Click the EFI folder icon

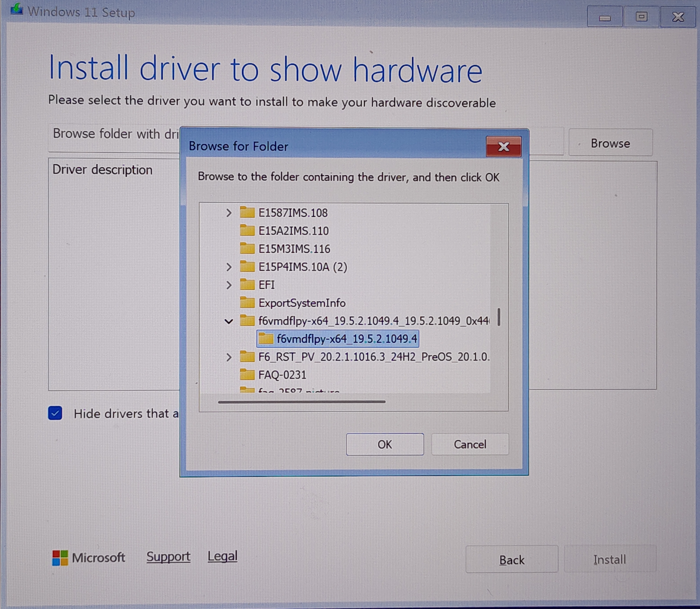(x=247, y=285)
